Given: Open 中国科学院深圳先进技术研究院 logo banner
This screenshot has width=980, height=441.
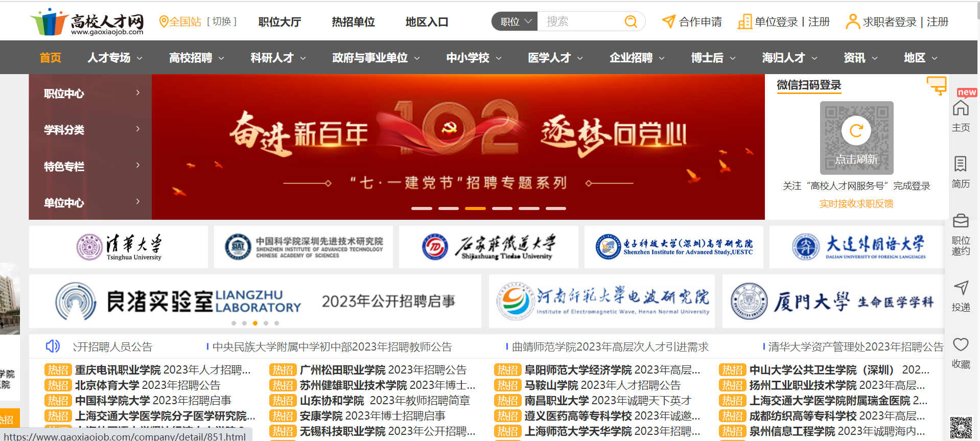Looking at the screenshot, I should click(x=304, y=247).
